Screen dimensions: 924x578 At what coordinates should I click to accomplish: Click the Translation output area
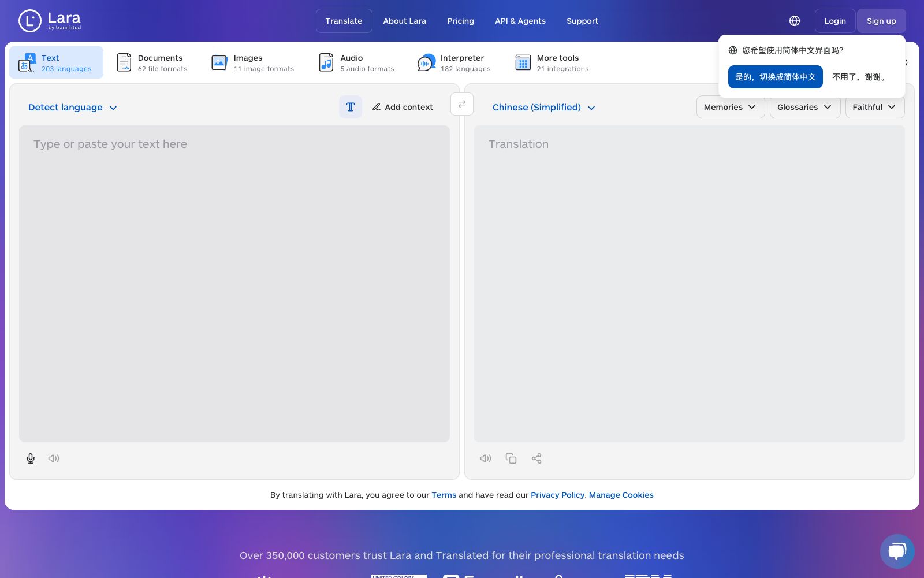(x=690, y=284)
